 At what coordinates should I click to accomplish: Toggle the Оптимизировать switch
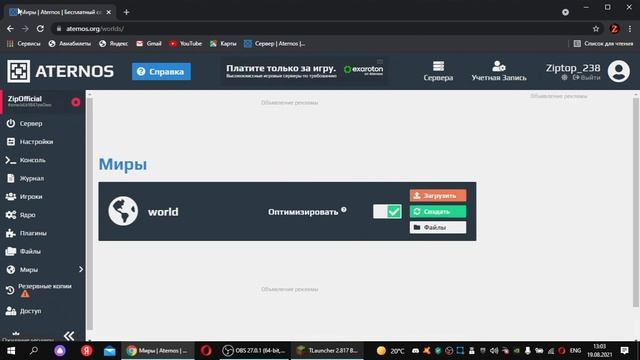[x=387, y=211]
